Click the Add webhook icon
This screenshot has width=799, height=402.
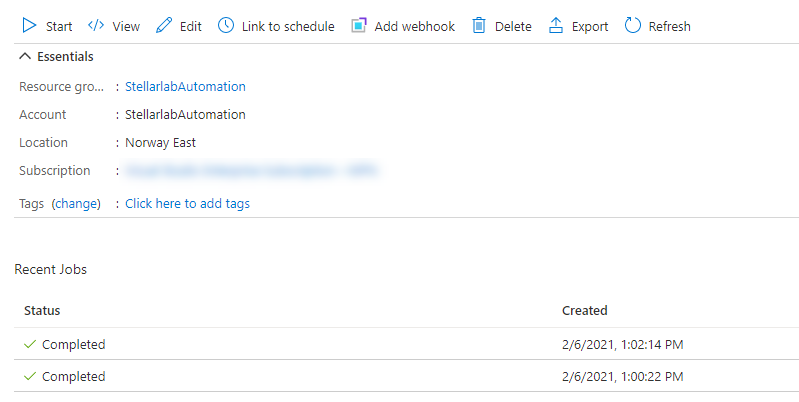(359, 25)
